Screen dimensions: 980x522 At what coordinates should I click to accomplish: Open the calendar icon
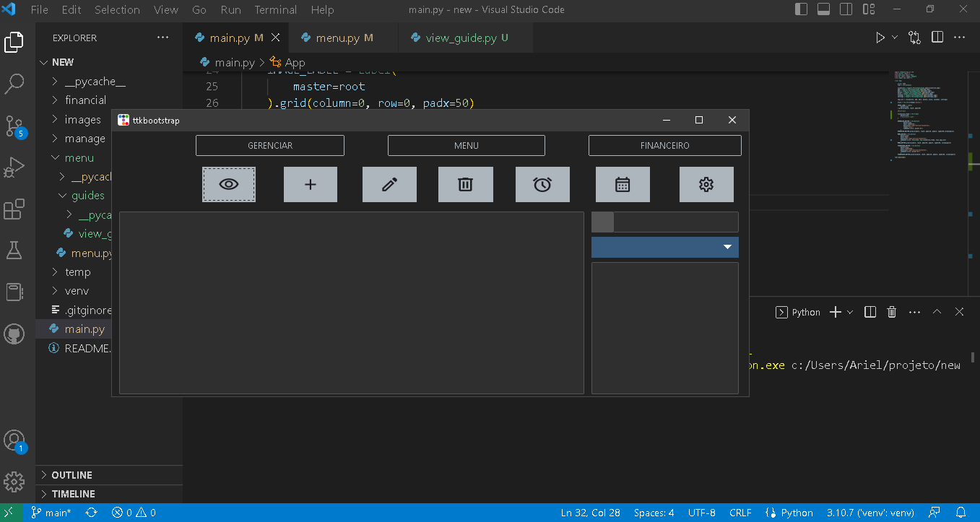pyautogui.click(x=623, y=184)
